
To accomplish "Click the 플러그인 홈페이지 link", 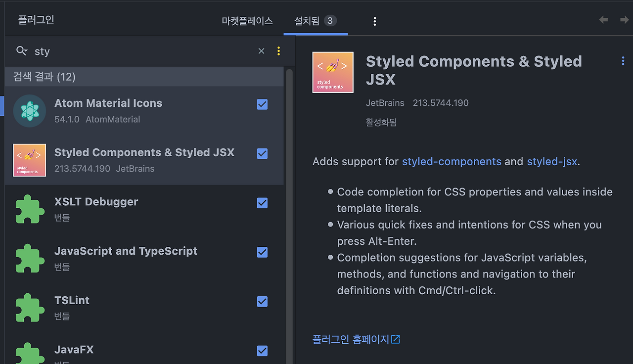I will pos(351,339).
